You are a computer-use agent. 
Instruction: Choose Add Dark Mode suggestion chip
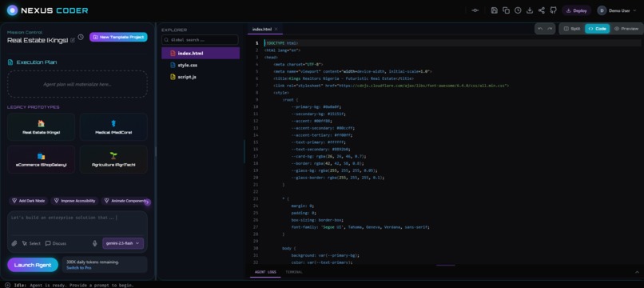[28, 201]
